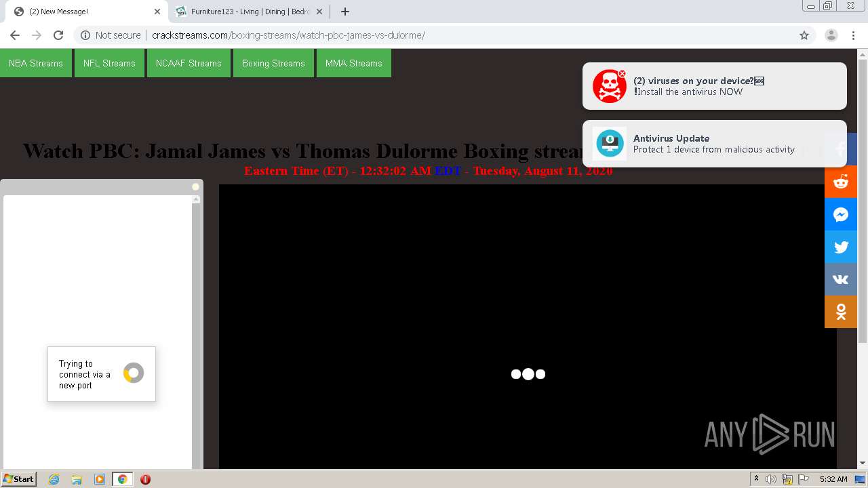Go back using the browser back arrow

click(x=15, y=35)
